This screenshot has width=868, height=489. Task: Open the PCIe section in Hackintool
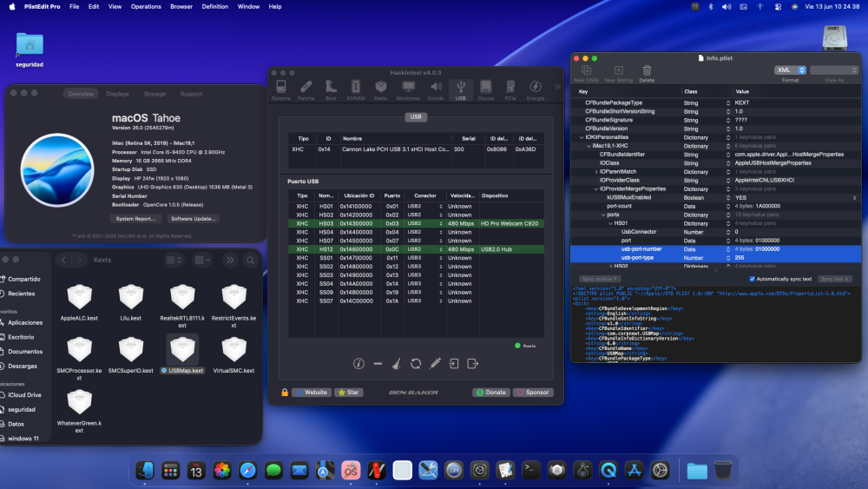tap(510, 89)
